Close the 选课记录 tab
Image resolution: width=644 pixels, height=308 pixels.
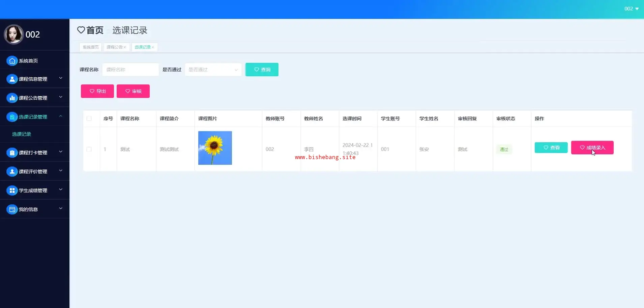click(153, 47)
